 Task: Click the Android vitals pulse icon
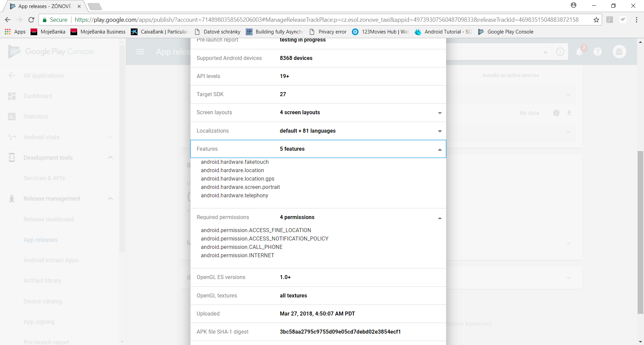pos(12,137)
